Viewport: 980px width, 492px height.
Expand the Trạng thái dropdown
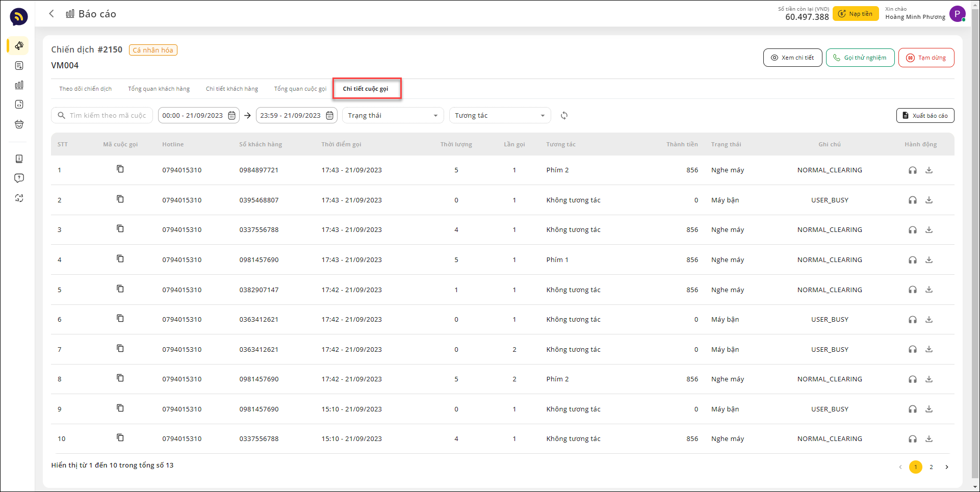[x=393, y=116]
